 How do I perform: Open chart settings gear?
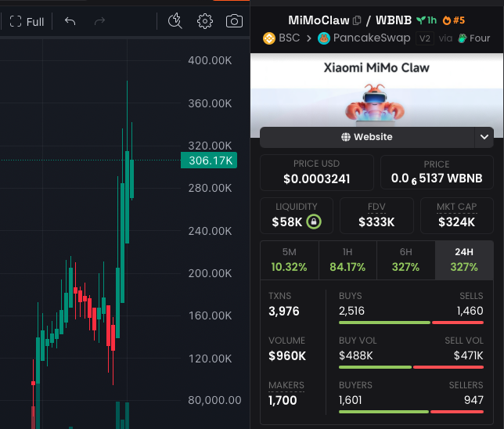[x=205, y=21]
